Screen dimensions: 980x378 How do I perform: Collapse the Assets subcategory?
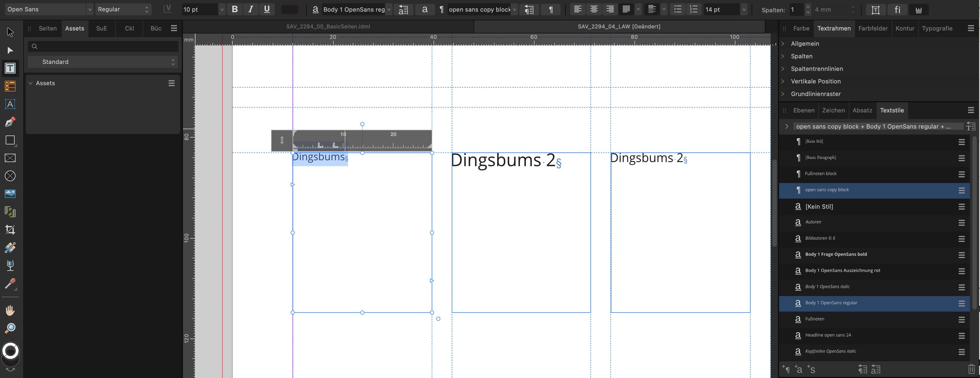point(30,83)
